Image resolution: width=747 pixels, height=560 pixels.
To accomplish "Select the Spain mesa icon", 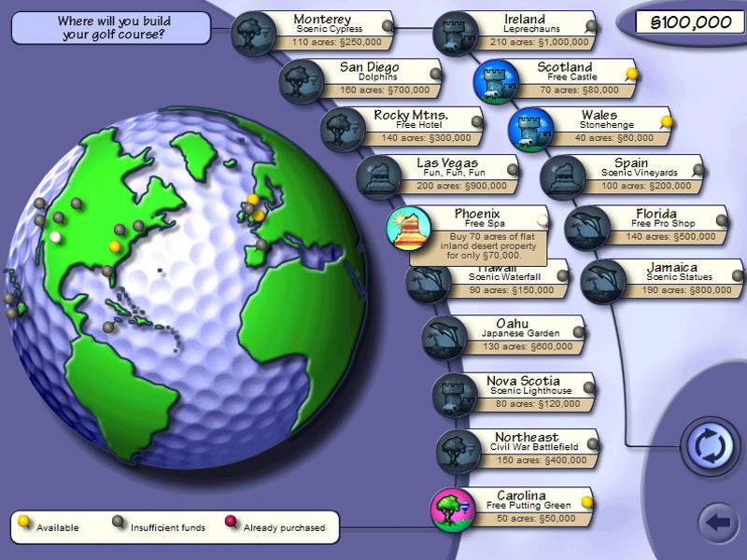I will tap(563, 177).
